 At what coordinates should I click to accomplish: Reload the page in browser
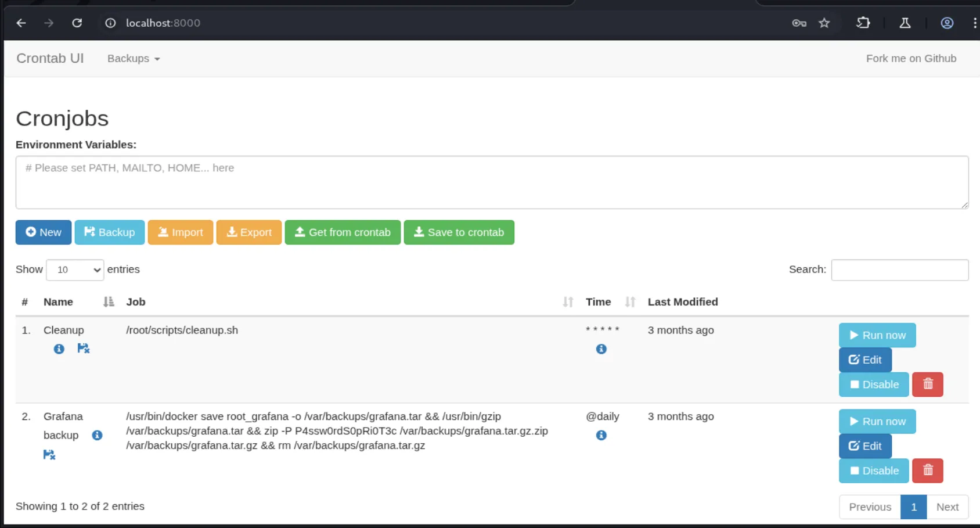77,23
